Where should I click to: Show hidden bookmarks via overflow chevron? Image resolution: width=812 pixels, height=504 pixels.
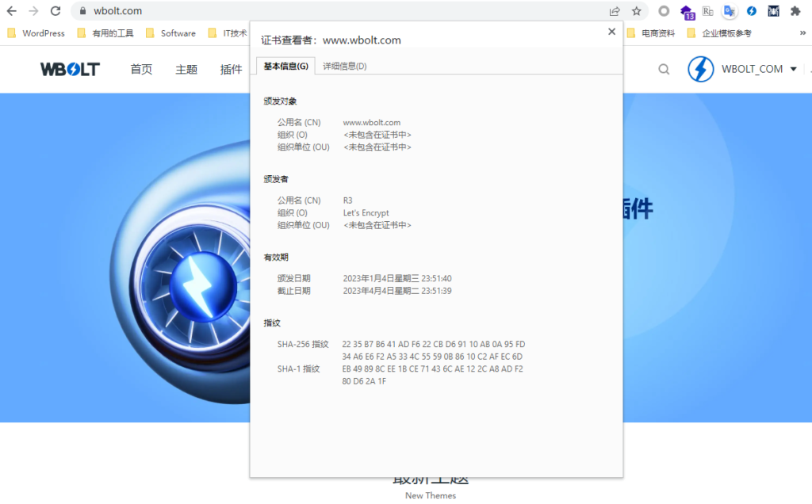[802, 33]
